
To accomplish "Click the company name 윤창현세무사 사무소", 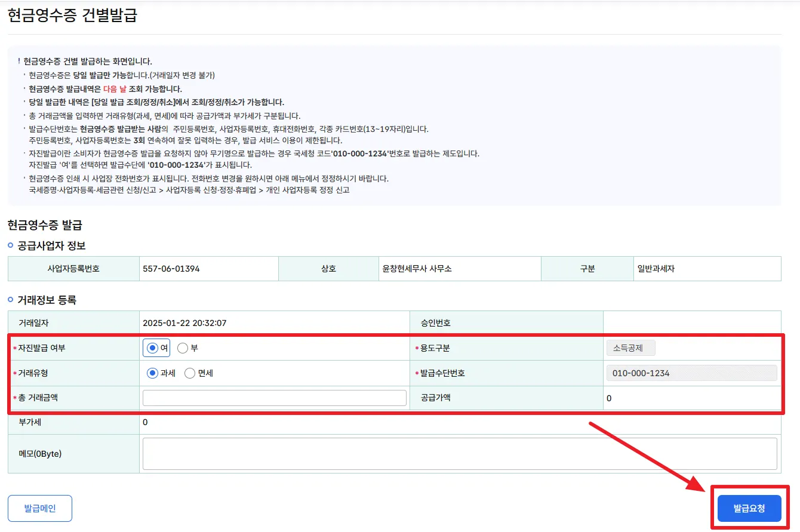I will pyautogui.click(x=417, y=269).
